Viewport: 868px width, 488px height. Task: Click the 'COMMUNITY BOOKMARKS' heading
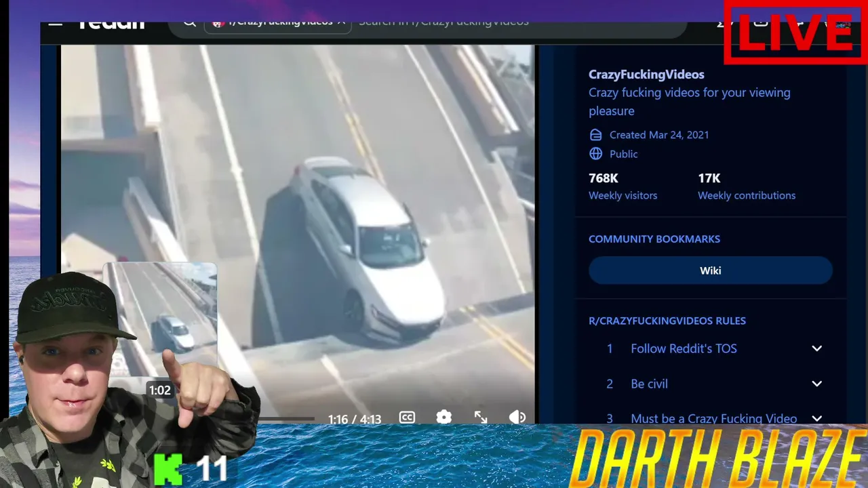(654, 239)
